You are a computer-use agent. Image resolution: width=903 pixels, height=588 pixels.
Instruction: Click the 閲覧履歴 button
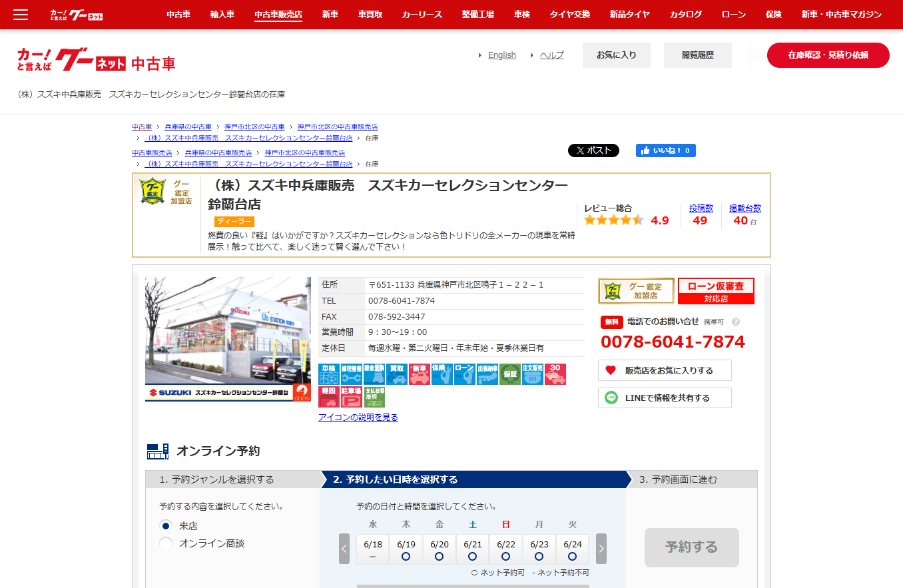click(x=698, y=55)
